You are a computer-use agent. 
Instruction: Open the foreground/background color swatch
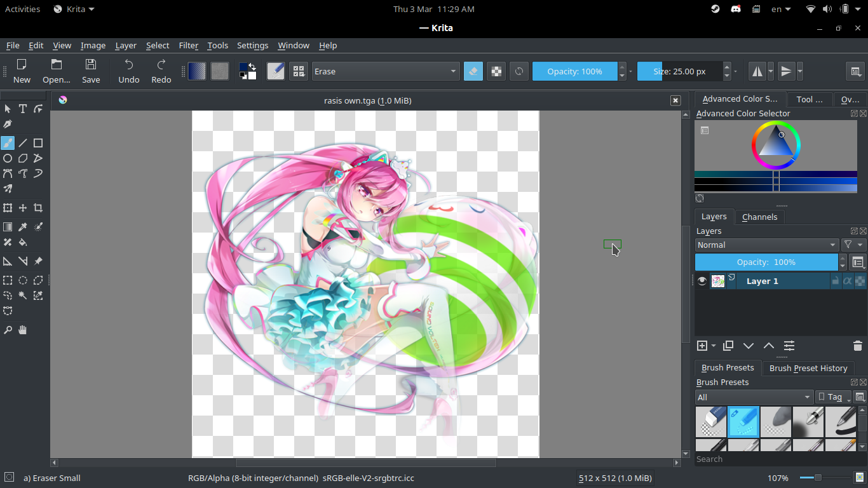click(x=248, y=71)
